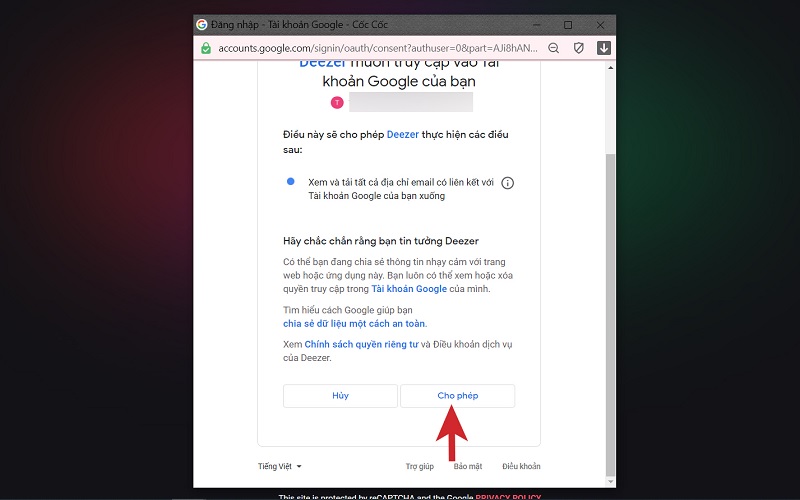The image size is (800, 500).
Task: Minimize the Google sign-in window
Action: pos(537,24)
